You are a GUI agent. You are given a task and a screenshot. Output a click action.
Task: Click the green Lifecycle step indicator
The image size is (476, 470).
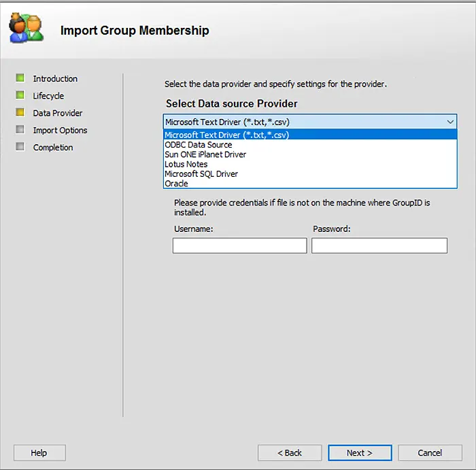[20, 95]
